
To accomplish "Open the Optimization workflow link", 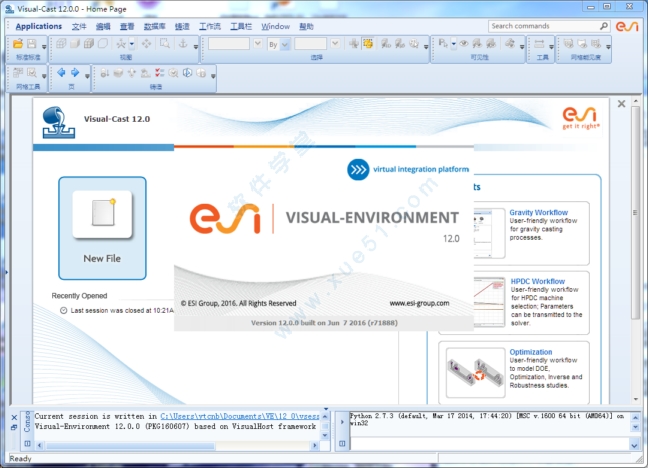I will [x=531, y=352].
